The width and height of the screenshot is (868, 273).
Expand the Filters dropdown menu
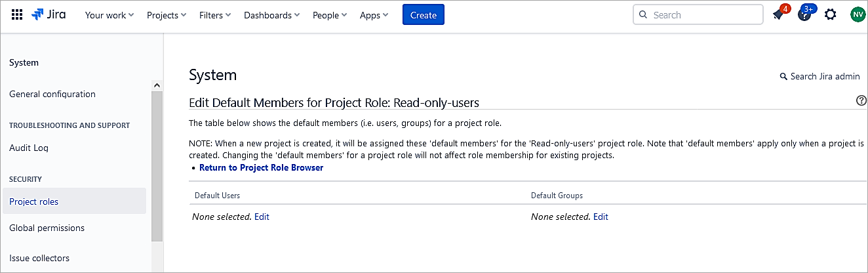tap(215, 15)
